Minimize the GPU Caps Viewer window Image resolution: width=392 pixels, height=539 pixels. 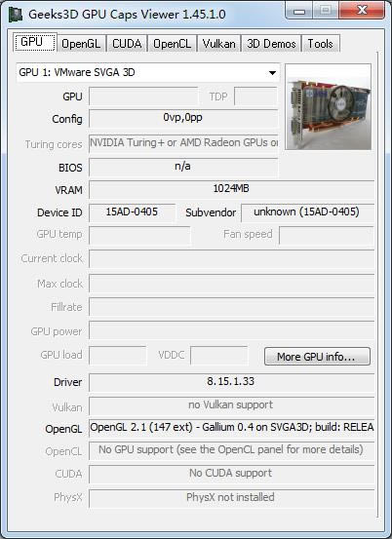pos(299,11)
